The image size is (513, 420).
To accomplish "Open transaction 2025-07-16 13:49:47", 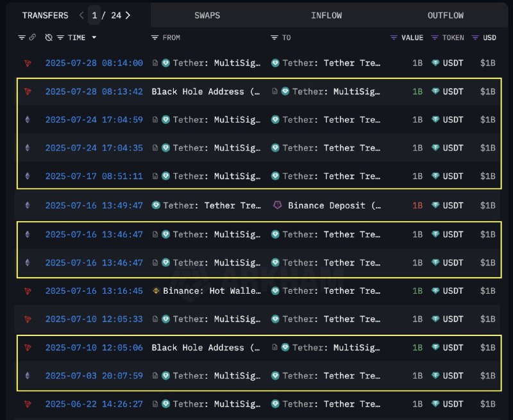I will (x=94, y=205).
